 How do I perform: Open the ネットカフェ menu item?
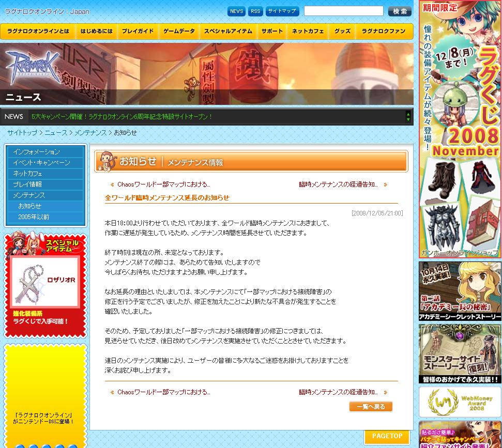pyautogui.click(x=308, y=31)
